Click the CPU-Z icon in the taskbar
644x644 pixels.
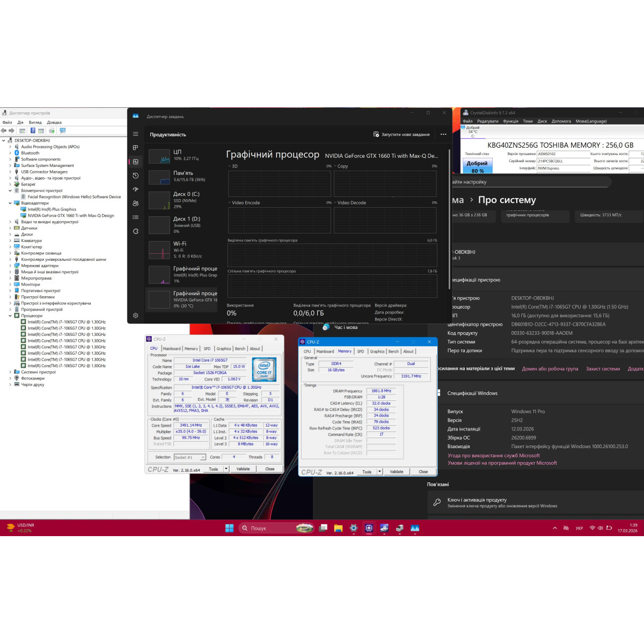coord(369,528)
